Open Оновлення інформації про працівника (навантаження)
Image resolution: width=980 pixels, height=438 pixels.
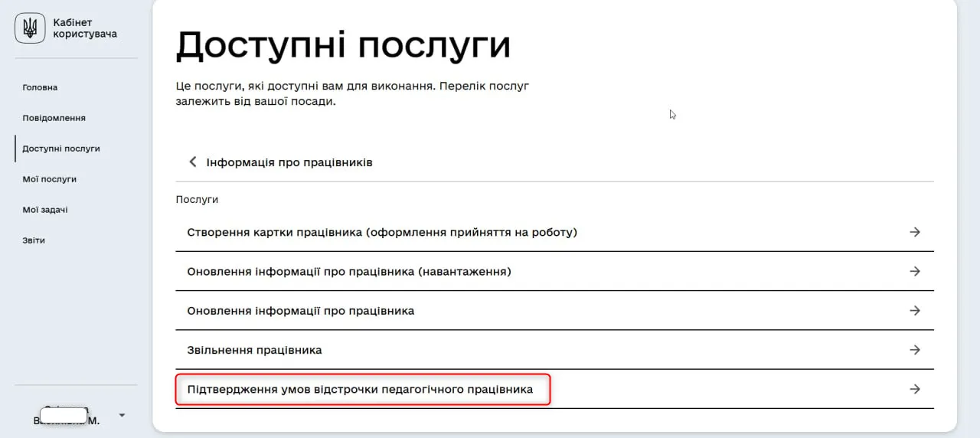(x=554, y=271)
